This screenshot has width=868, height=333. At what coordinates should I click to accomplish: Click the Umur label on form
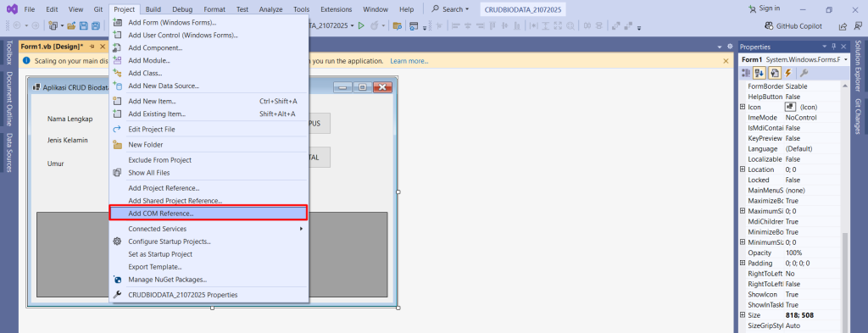tap(55, 164)
